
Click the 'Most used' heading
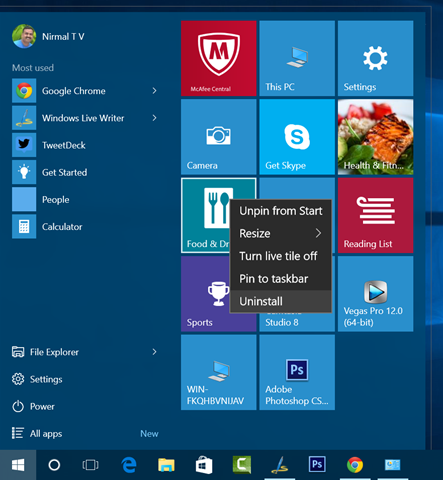(33, 68)
